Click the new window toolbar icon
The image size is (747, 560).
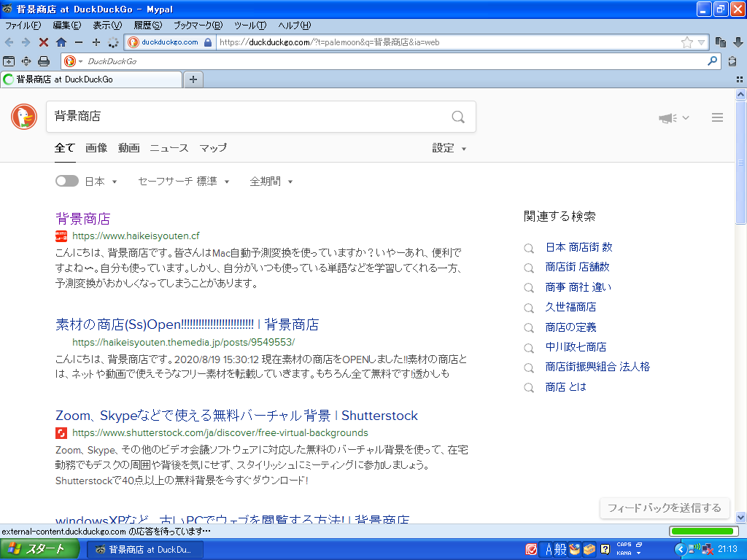[x=9, y=61]
